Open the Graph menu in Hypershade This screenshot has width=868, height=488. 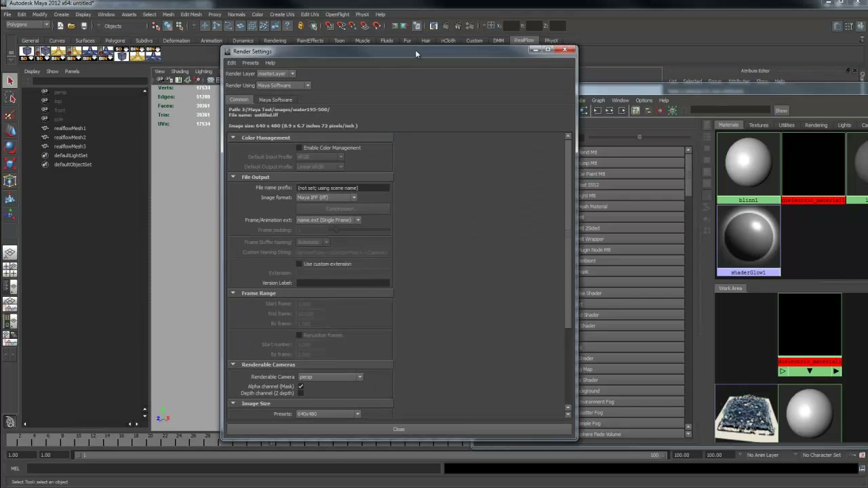coord(598,100)
